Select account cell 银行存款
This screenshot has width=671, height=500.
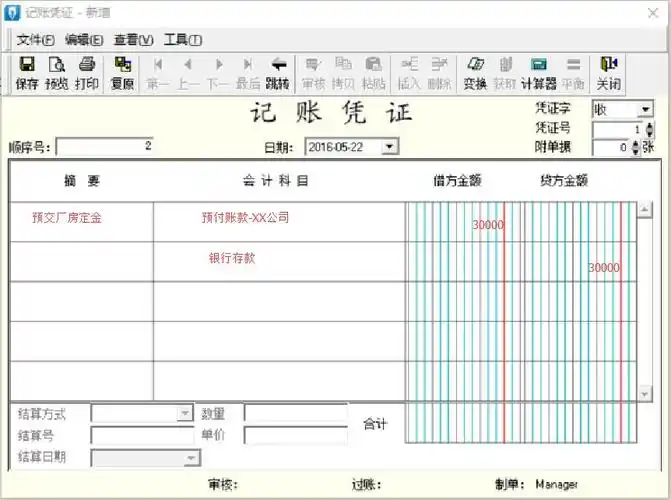279,262
